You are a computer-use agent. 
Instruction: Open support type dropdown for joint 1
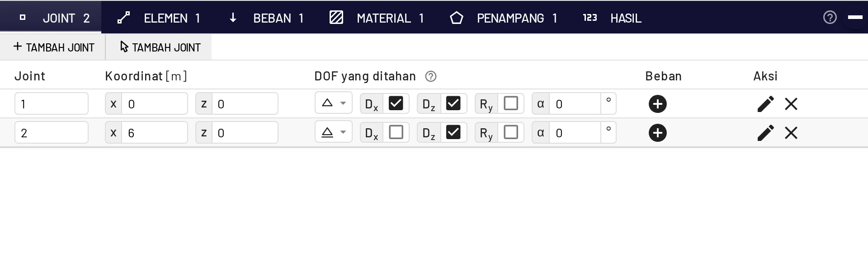tap(334, 103)
